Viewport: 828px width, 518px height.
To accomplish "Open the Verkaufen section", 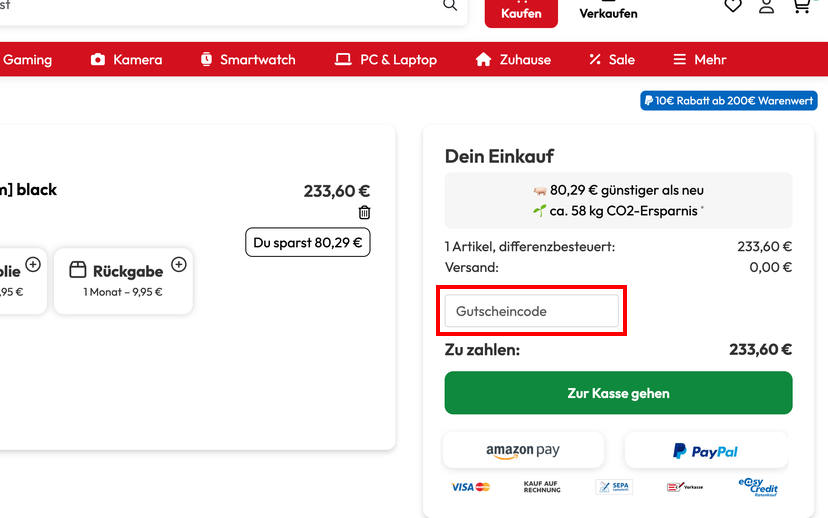I will (x=608, y=13).
